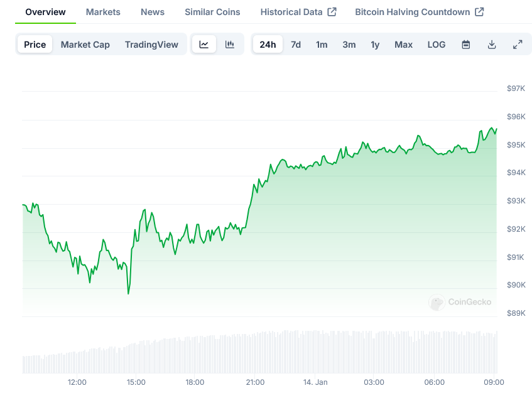This screenshot has width=532, height=398.
Task: Click external link icon beside Historical Data
Action: coord(332,12)
